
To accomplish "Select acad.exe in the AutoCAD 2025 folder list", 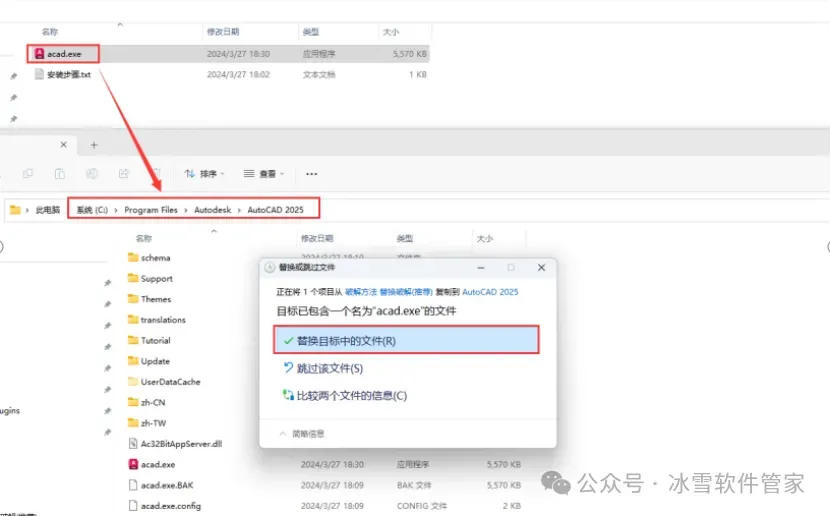I will coord(152,464).
